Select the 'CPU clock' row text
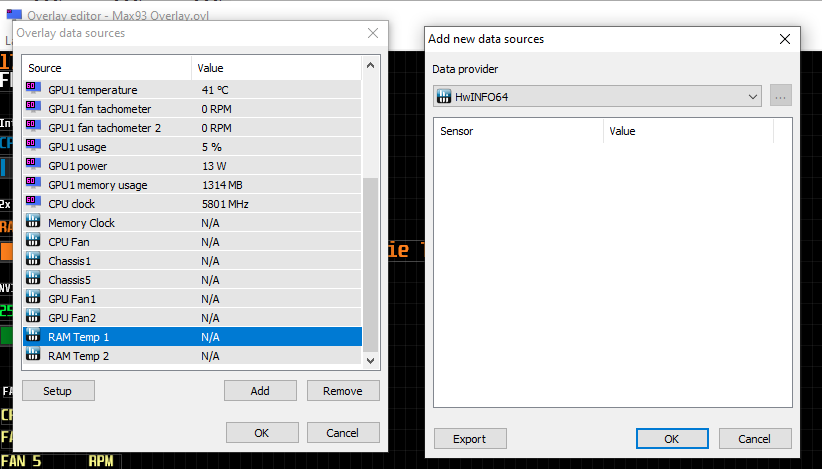Image resolution: width=822 pixels, height=469 pixels. coord(71,204)
